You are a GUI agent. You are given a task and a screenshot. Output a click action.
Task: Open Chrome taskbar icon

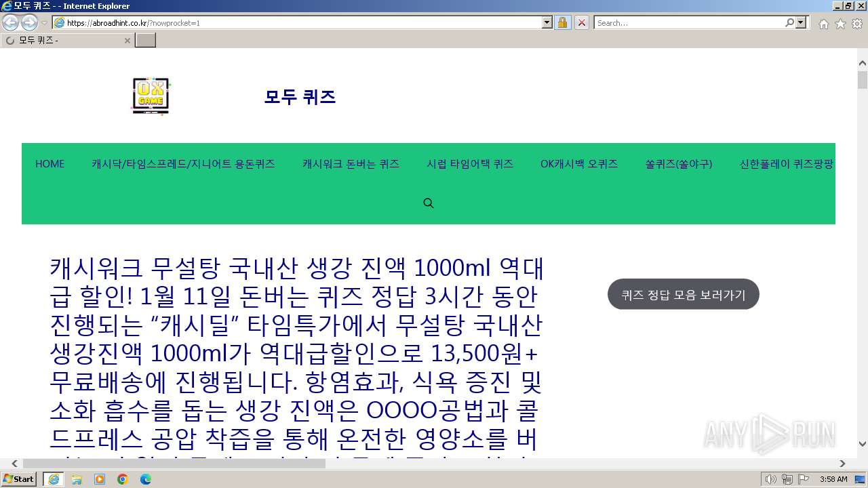pos(123,479)
